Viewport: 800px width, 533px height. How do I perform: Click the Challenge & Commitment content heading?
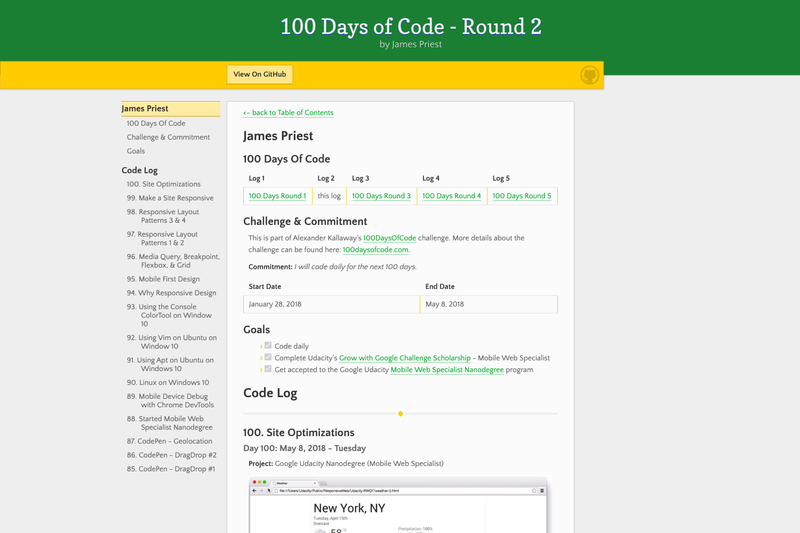[305, 221]
